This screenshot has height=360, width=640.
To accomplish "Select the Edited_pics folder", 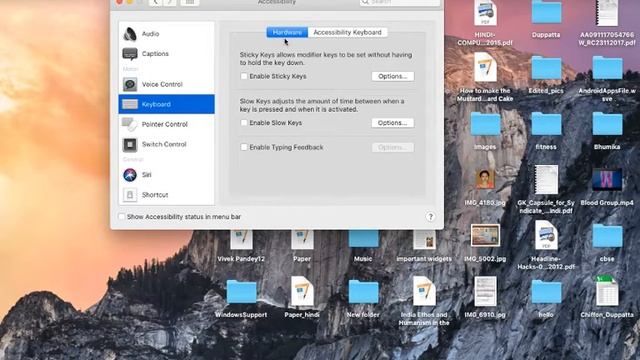I will pos(546,68).
